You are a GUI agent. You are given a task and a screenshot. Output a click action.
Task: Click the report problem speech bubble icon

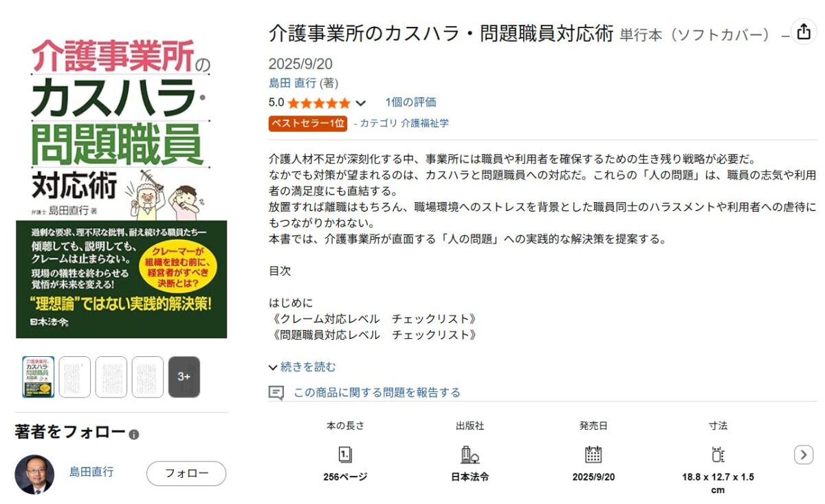click(x=276, y=393)
